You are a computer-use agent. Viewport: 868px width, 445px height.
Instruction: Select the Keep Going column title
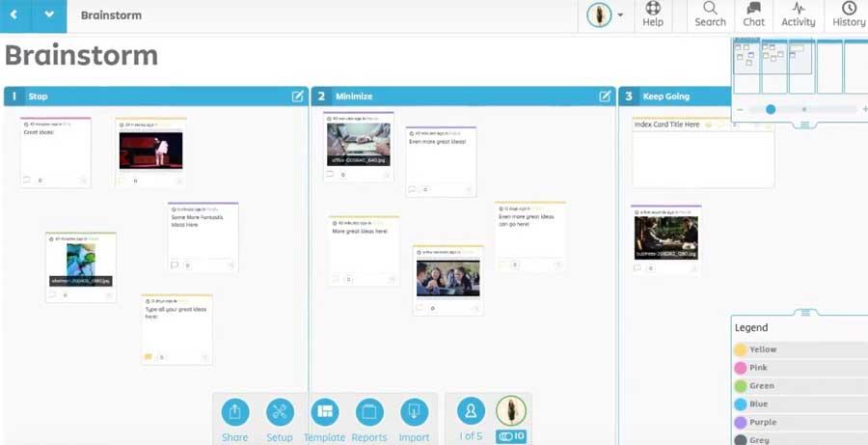665,97
